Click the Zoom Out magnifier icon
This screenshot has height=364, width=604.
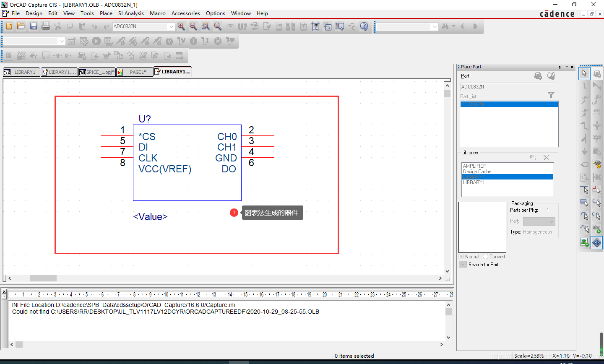(193, 26)
